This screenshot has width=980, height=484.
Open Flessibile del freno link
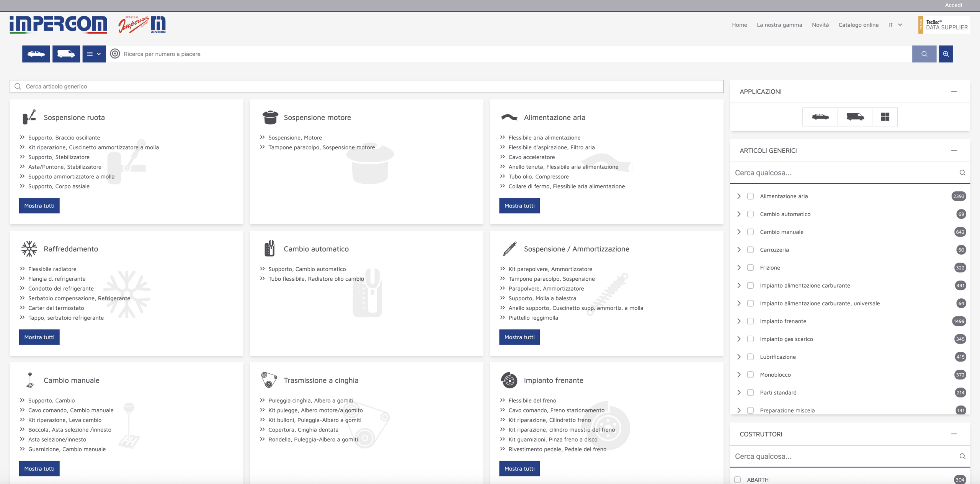532,401
